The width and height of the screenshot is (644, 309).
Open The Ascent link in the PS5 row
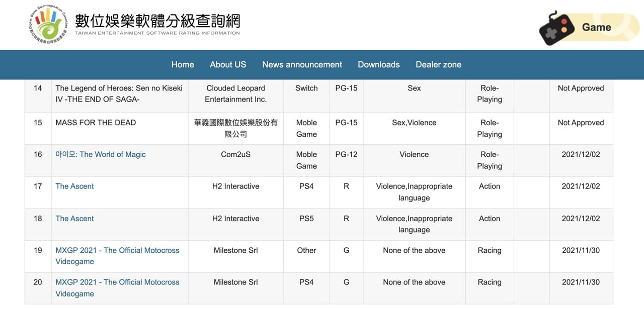[x=74, y=219]
